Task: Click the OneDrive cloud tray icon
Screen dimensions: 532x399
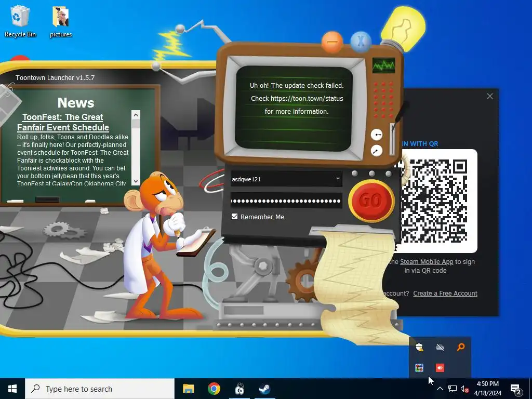Action: (440, 347)
